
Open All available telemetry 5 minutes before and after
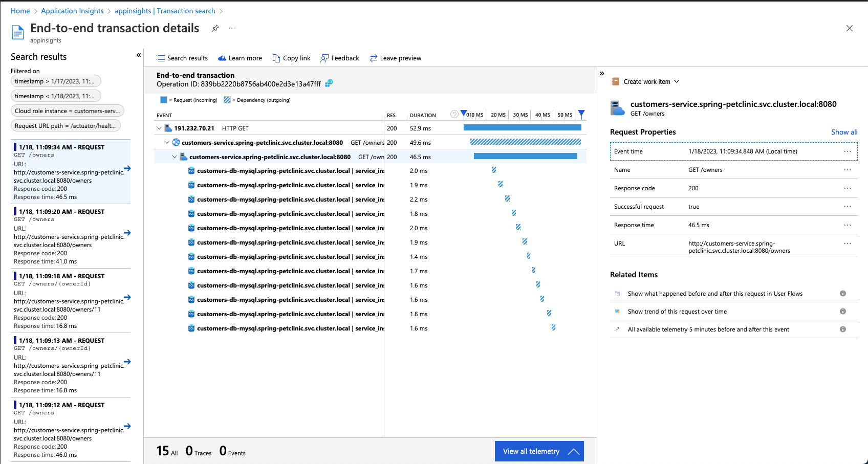(x=708, y=329)
